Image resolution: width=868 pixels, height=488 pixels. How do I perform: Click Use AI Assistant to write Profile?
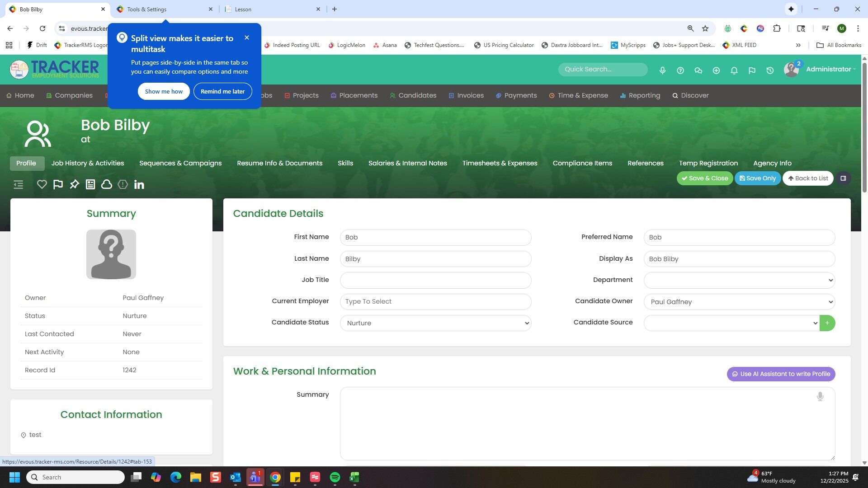(x=781, y=374)
